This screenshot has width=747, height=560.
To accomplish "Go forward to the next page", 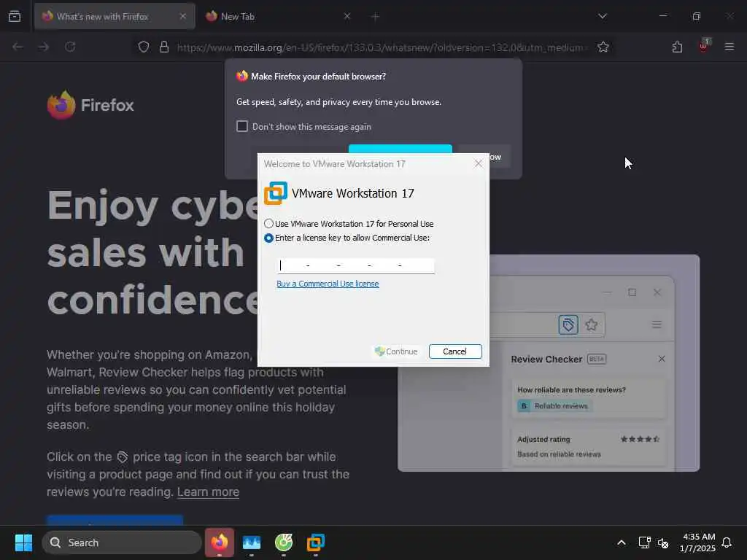I will (x=44, y=47).
